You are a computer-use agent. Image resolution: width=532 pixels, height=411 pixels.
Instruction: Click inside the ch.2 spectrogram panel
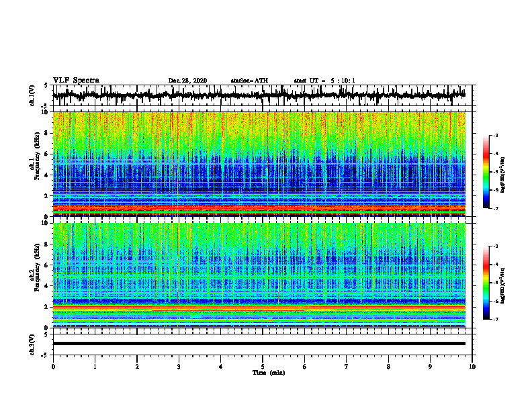(x=259, y=275)
